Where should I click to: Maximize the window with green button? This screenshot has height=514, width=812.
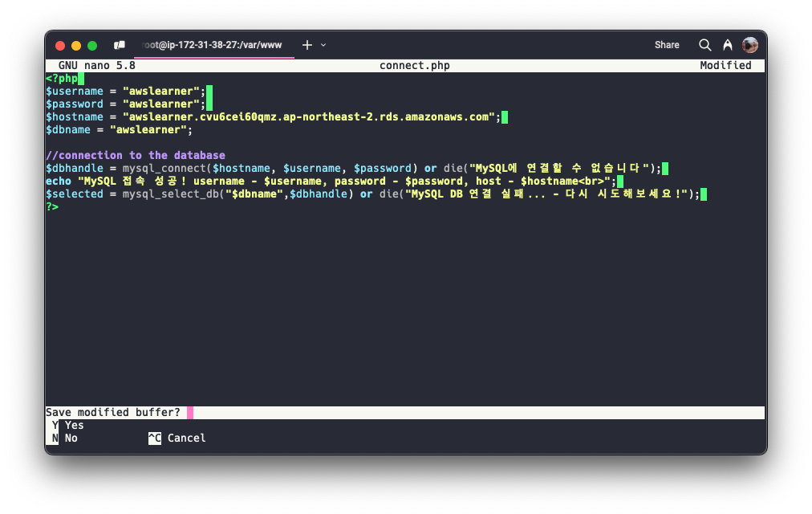92,46
